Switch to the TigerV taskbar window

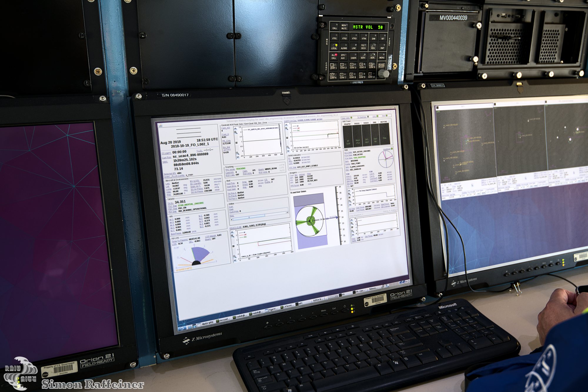[x=272, y=310]
